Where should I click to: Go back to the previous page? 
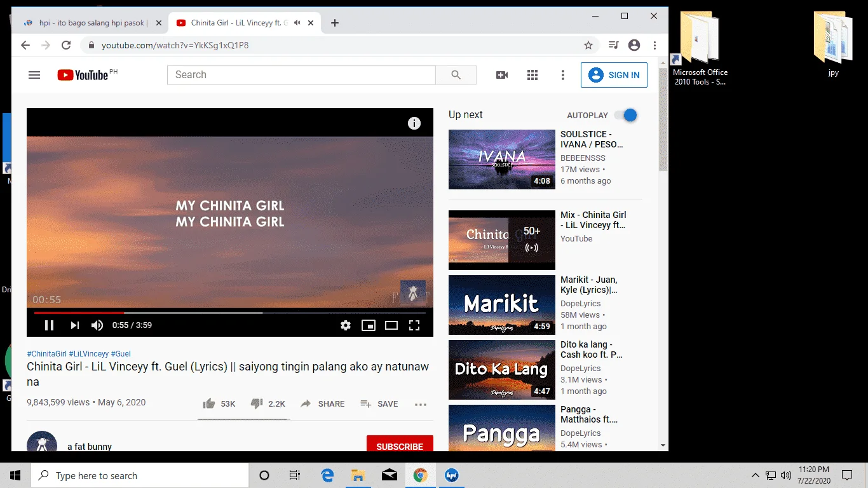point(25,45)
